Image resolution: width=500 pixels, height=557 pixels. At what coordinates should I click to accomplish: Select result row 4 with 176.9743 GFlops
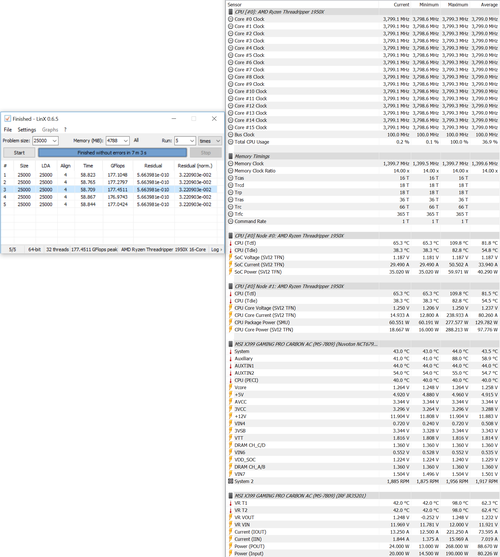click(x=109, y=197)
